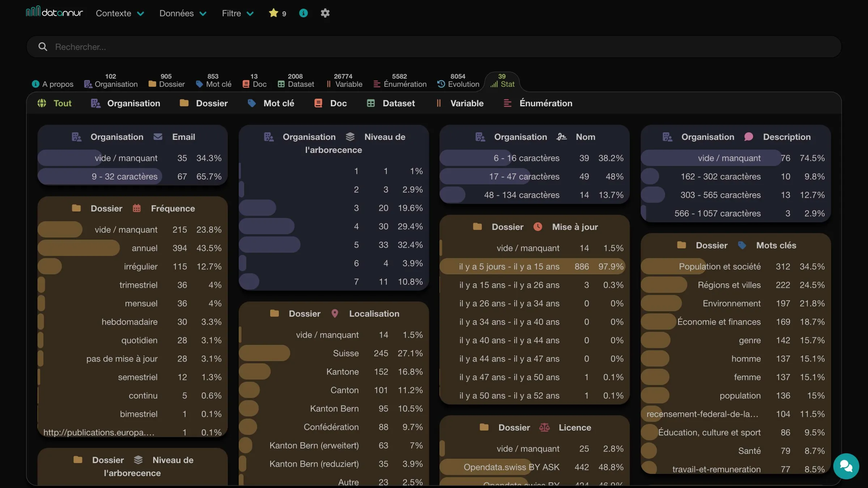Click the blue info icon
Viewport: 868px width, 488px height.
[x=303, y=13]
